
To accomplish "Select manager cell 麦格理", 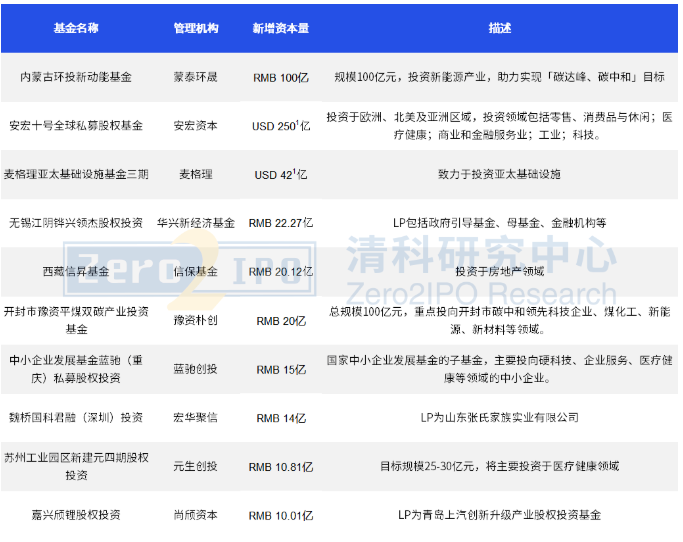I will coord(196,174).
